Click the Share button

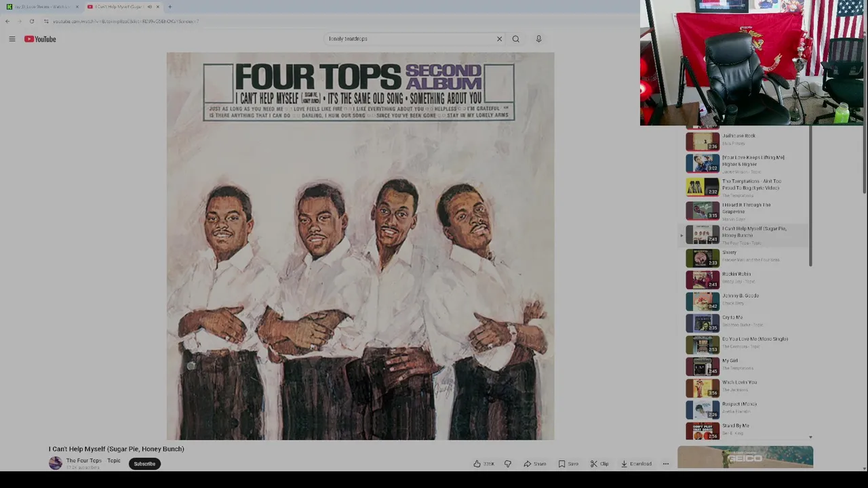point(535,464)
